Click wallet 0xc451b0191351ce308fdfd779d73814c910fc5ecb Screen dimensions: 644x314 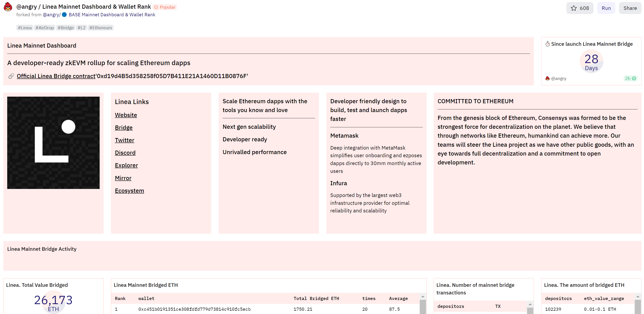click(x=194, y=309)
